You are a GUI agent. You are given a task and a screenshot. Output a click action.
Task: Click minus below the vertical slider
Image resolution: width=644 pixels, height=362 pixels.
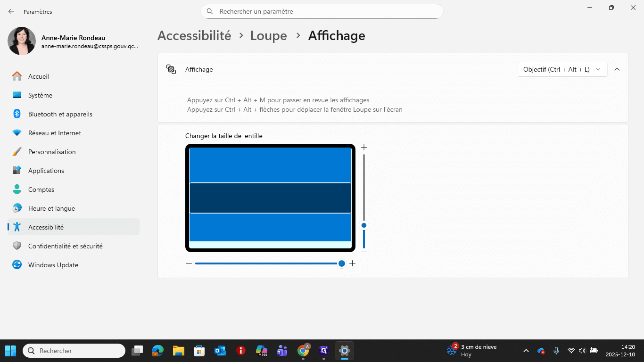pyautogui.click(x=364, y=252)
